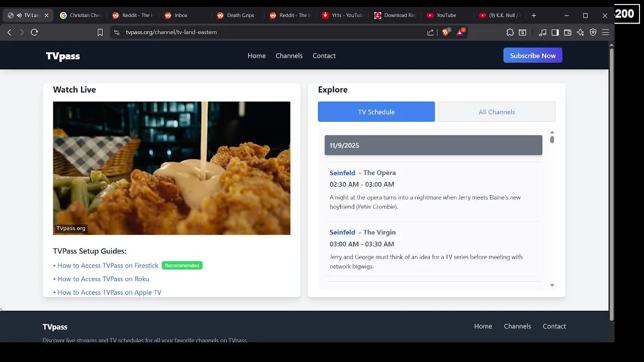The width and height of the screenshot is (644, 362).
Task: Switch to the Death Grips tab
Action: (237, 16)
